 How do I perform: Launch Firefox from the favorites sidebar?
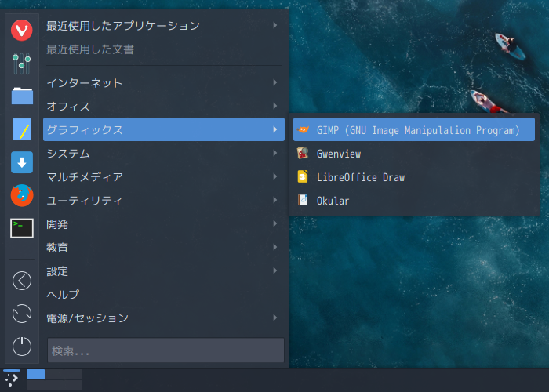(x=22, y=195)
